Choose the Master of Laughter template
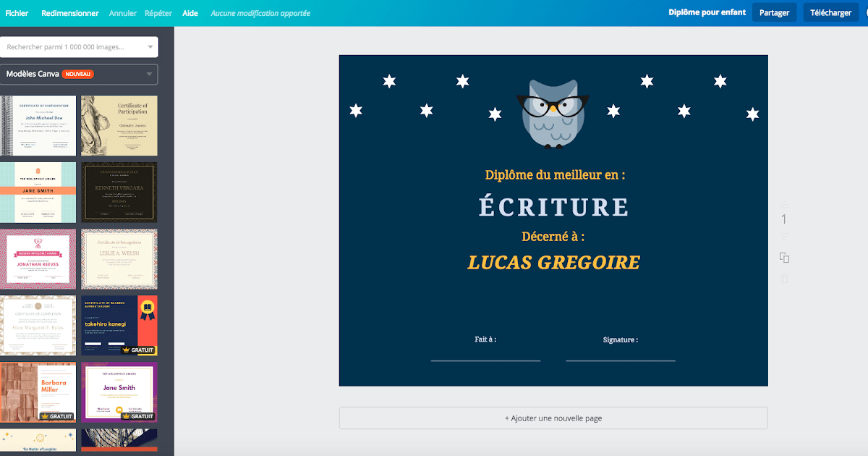This screenshot has width=868, height=456. coord(38,441)
